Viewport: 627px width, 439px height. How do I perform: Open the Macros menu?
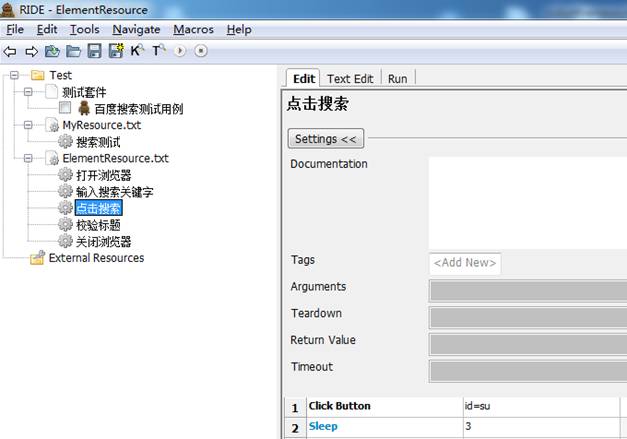[x=194, y=30]
